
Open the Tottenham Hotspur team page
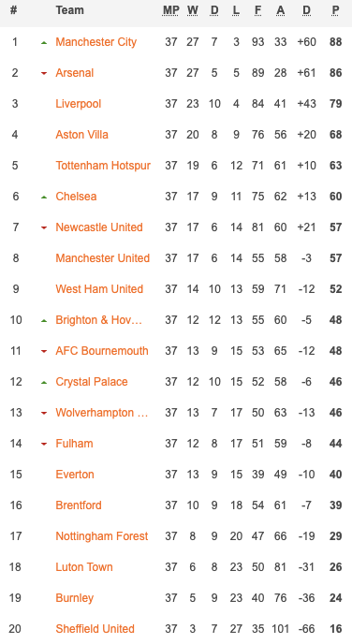103,166
